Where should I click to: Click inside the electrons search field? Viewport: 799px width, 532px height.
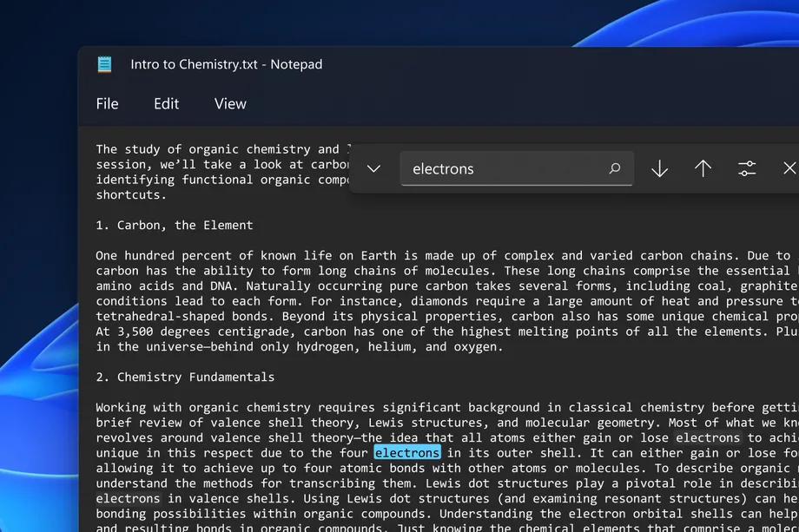click(x=486, y=168)
